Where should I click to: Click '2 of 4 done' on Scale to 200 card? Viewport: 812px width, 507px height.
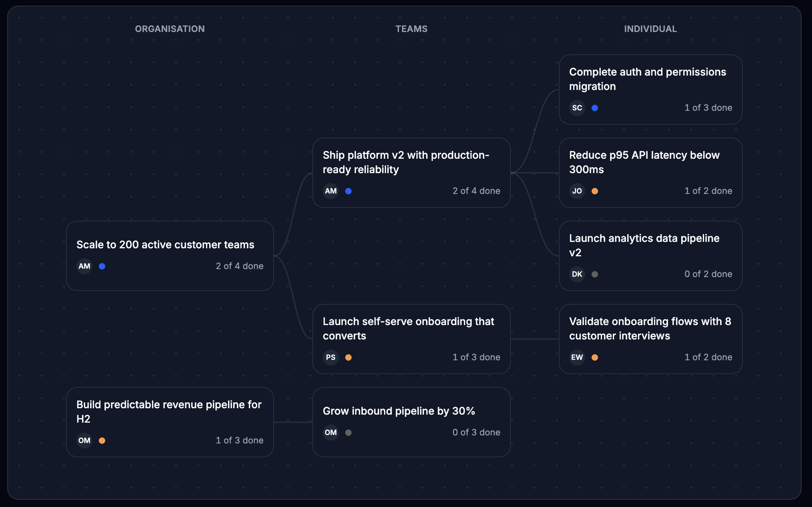240,266
